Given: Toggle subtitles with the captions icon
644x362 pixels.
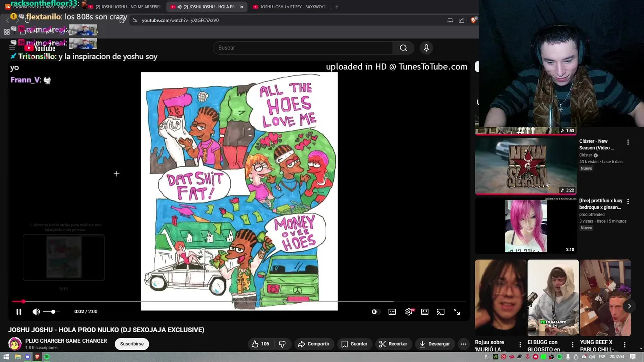Looking at the screenshot, I should [392, 312].
